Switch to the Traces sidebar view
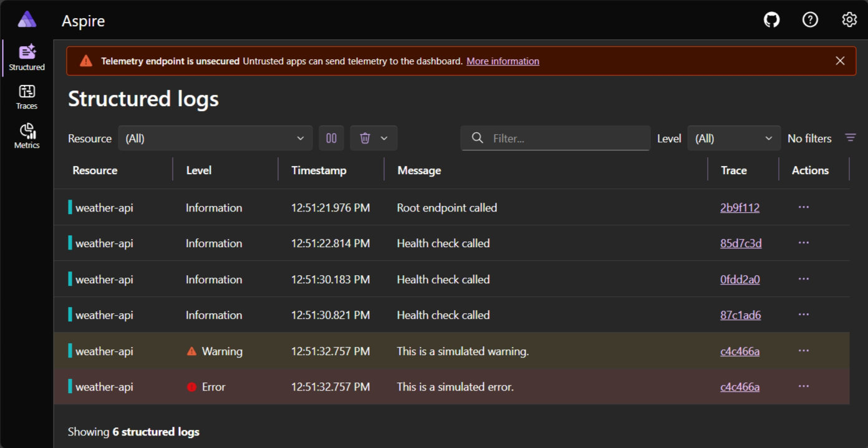Screen dimensions: 868x448 point(26,96)
